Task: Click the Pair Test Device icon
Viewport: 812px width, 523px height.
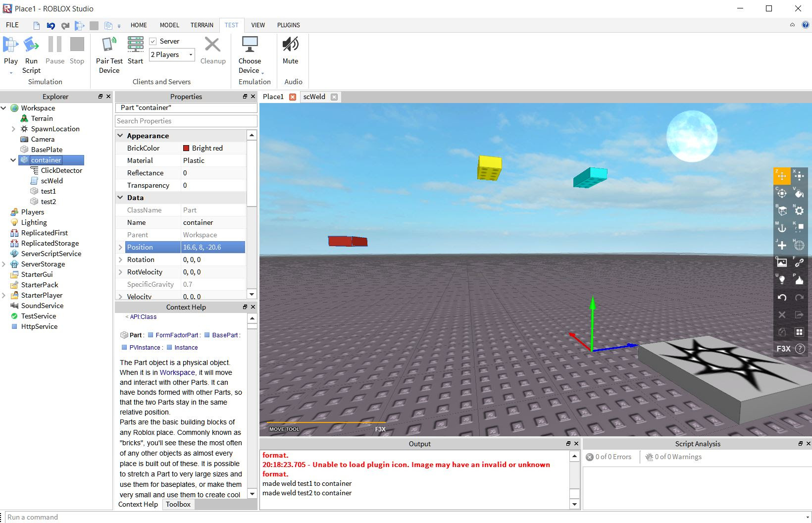Action: [x=109, y=45]
